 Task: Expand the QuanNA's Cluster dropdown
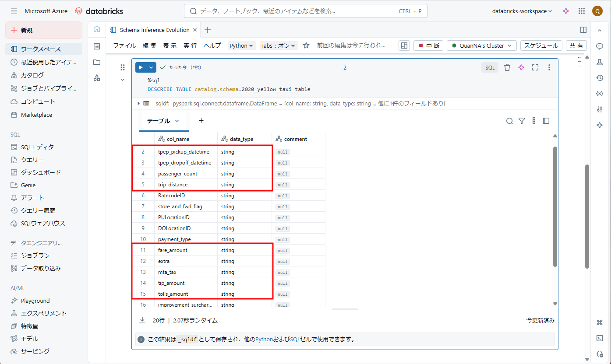coord(482,45)
